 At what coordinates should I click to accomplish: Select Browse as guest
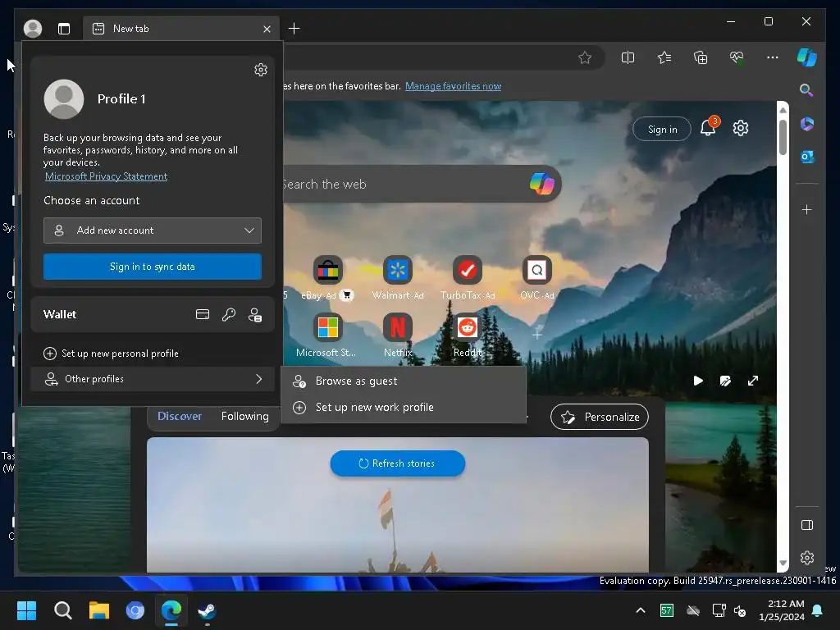click(404, 381)
